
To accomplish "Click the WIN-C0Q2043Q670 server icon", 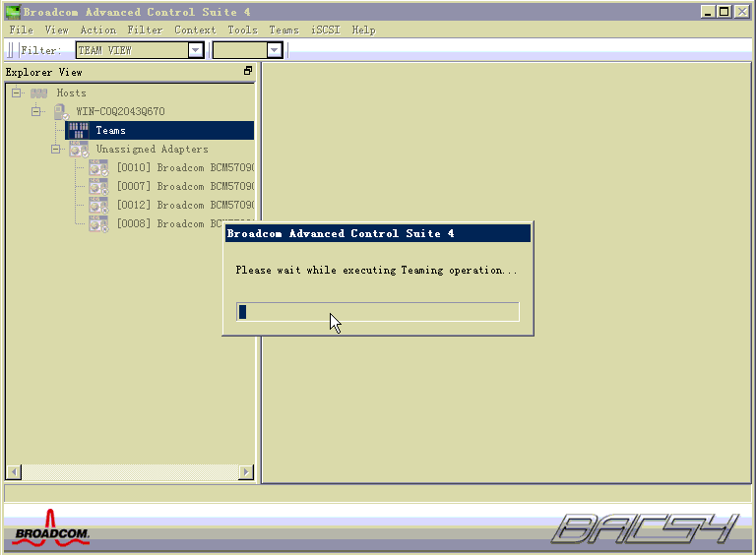I will [x=61, y=112].
